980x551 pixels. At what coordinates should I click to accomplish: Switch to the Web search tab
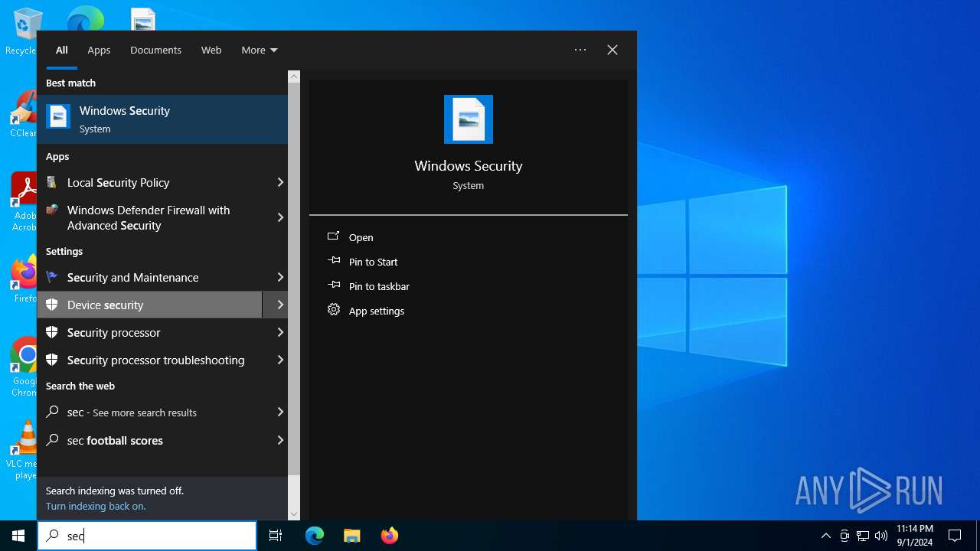[211, 50]
